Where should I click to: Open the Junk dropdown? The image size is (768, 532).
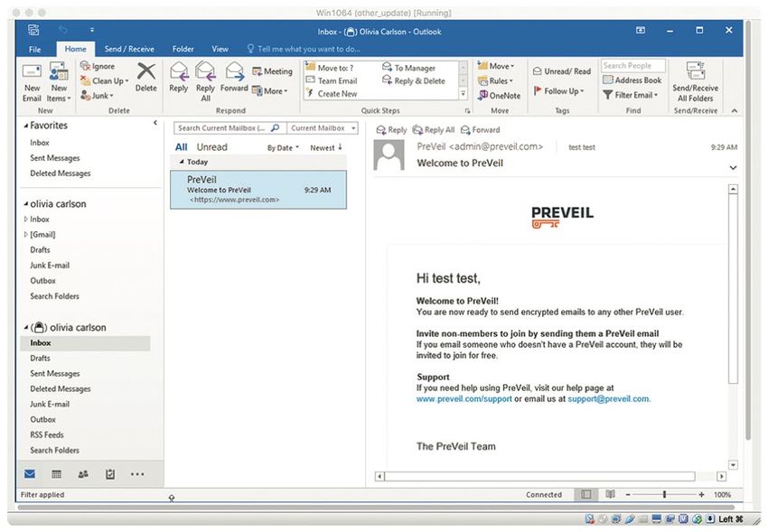(97, 96)
